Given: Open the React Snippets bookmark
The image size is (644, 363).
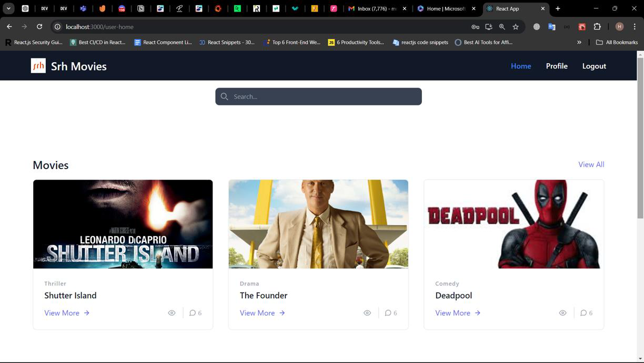Looking at the screenshot, I should 227,42.
